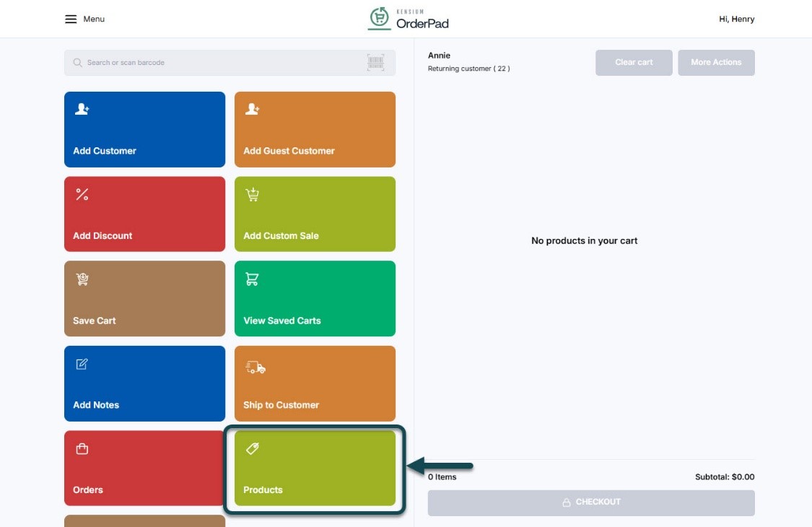Open the Products tile
Viewport: 812px width, 527px height.
[315, 468]
